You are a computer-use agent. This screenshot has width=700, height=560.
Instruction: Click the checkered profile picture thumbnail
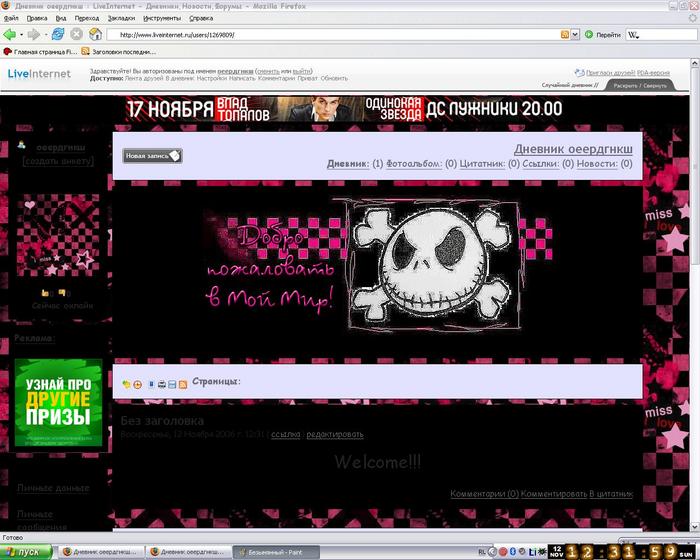[x=58, y=235]
